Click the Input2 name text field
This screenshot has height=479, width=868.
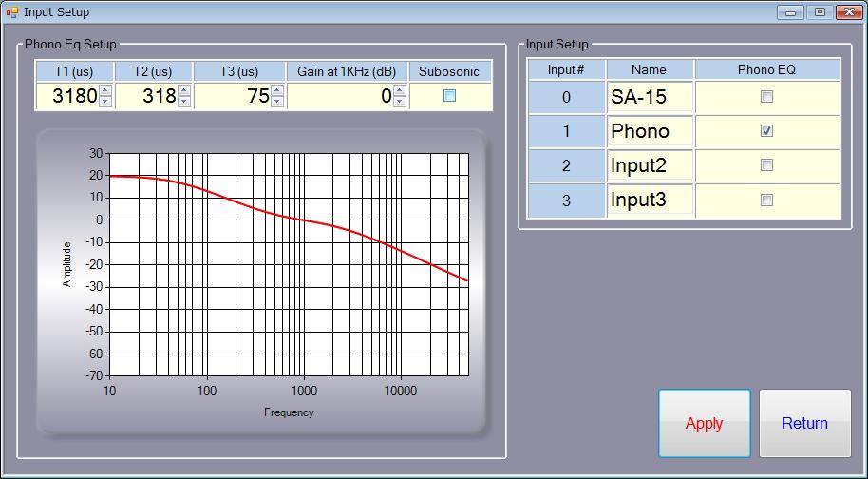(650, 165)
